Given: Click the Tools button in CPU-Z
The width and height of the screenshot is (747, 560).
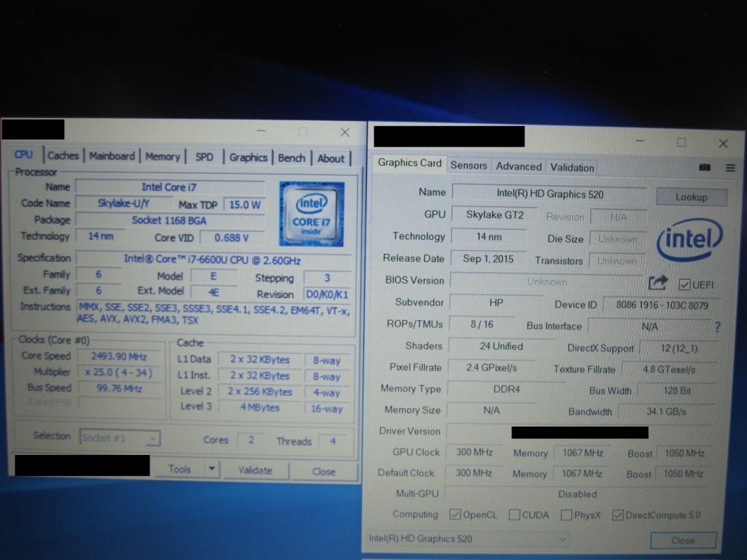Looking at the screenshot, I should point(179,469).
